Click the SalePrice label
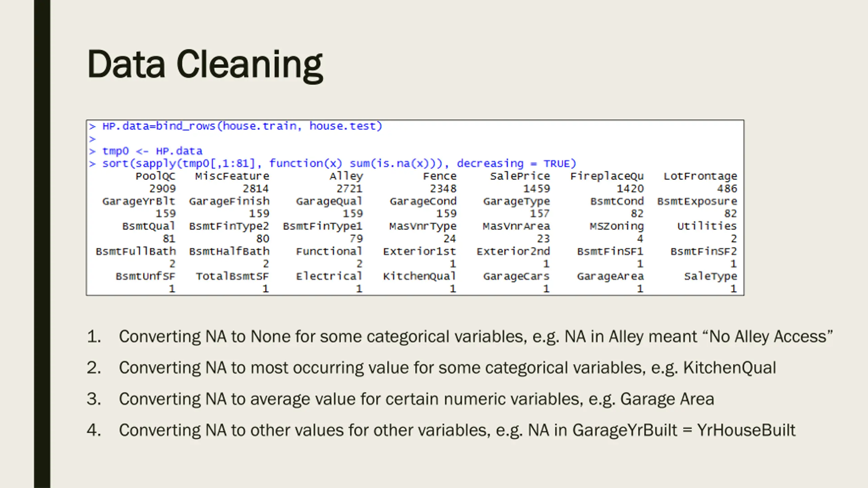The image size is (868, 488). [520, 176]
